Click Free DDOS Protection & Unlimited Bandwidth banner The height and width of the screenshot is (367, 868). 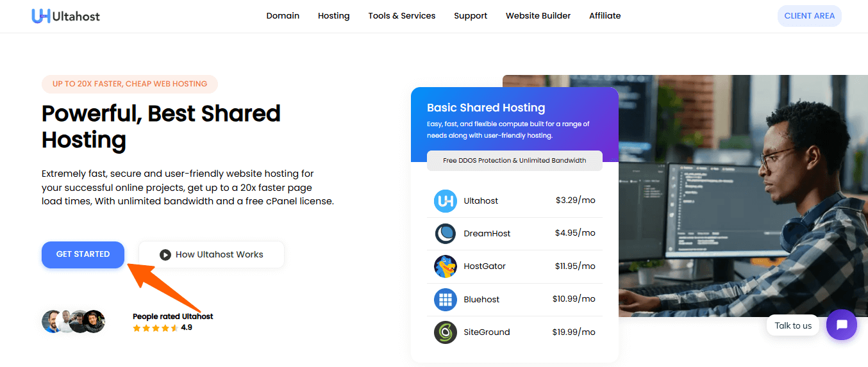click(x=515, y=161)
